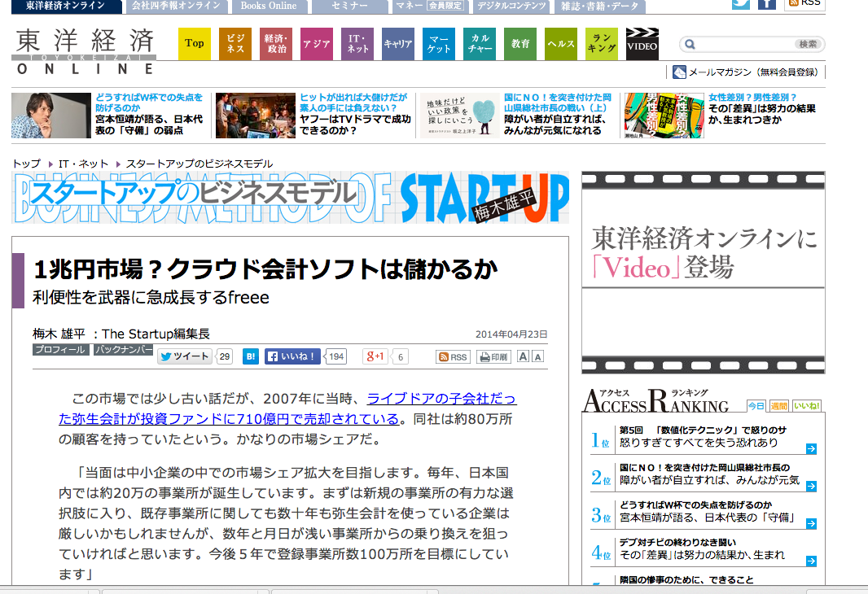Print the article using 印刷 button
The width and height of the screenshot is (868, 594).
493,357
